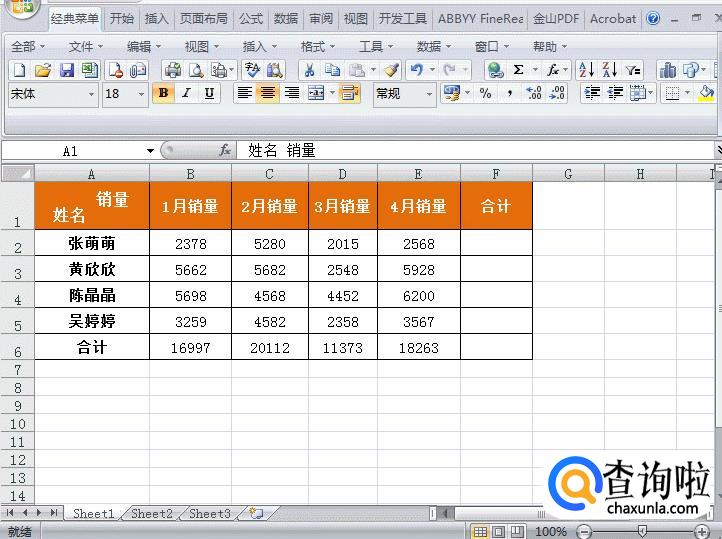The height and width of the screenshot is (539, 722).
Task: Click the Copy icon
Action: click(332, 70)
